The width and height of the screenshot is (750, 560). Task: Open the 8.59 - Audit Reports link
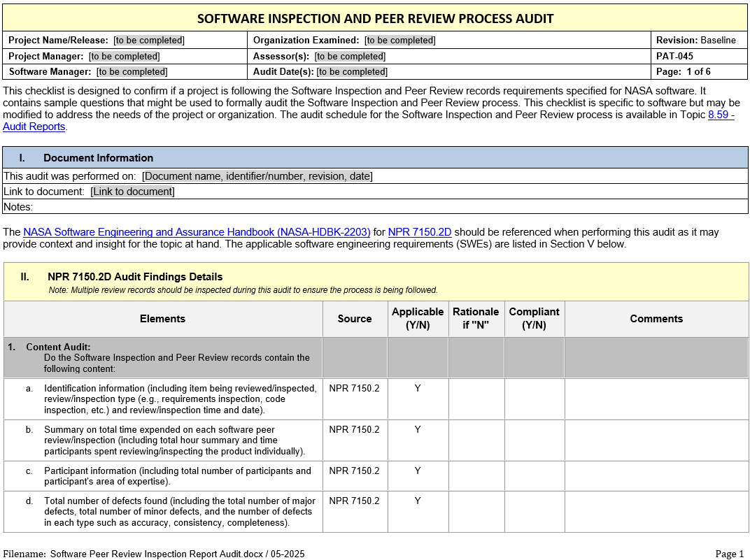[721, 115]
